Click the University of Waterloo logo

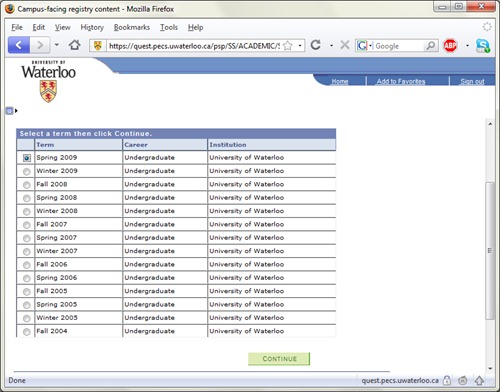pos(49,81)
